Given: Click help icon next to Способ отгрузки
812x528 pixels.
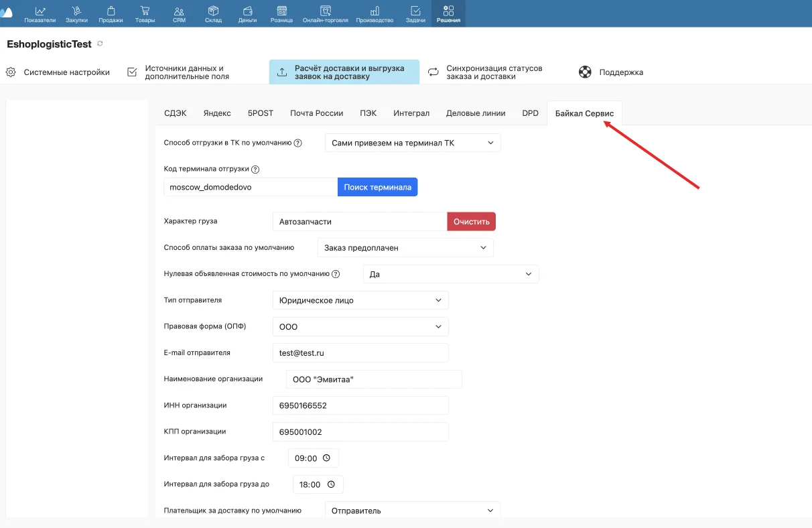Looking at the screenshot, I should (298, 143).
